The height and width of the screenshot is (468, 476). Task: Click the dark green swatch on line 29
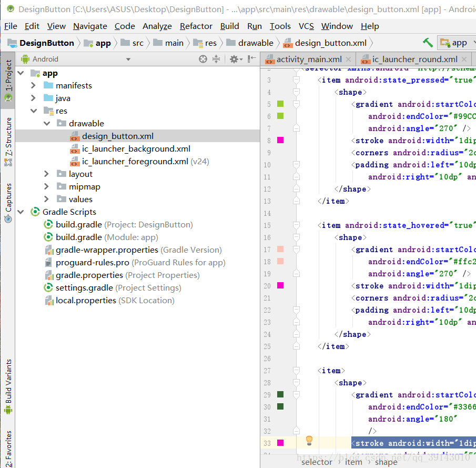(280, 394)
